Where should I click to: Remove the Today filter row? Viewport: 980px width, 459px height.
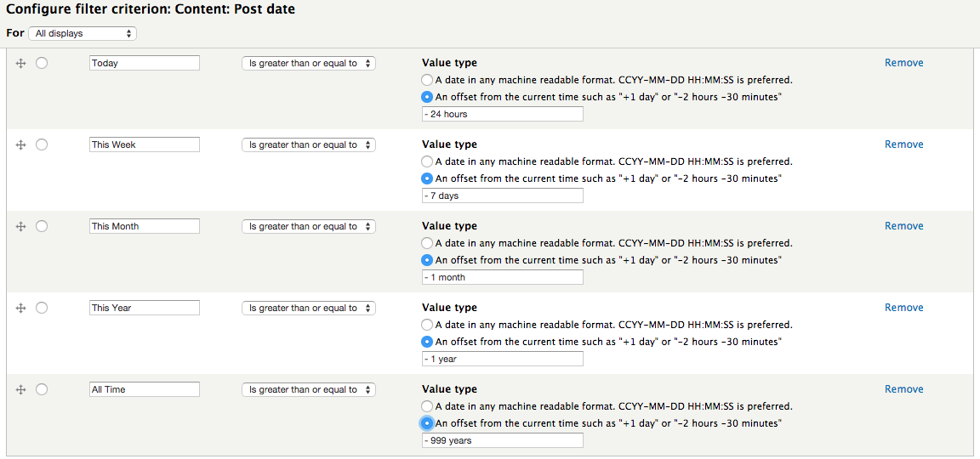pyautogui.click(x=903, y=63)
